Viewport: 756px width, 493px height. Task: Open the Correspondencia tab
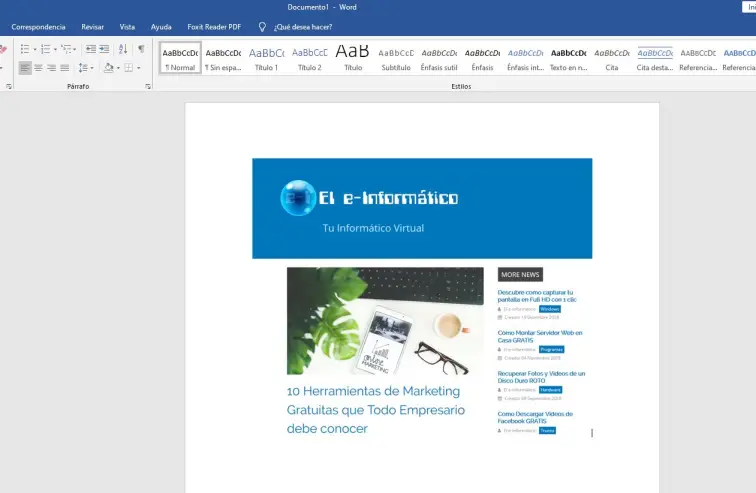[39, 27]
